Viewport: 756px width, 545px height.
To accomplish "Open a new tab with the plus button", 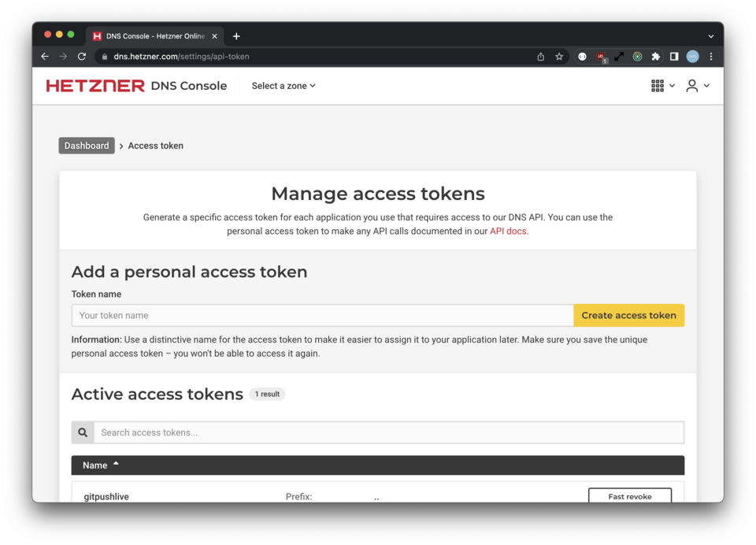I will [236, 36].
